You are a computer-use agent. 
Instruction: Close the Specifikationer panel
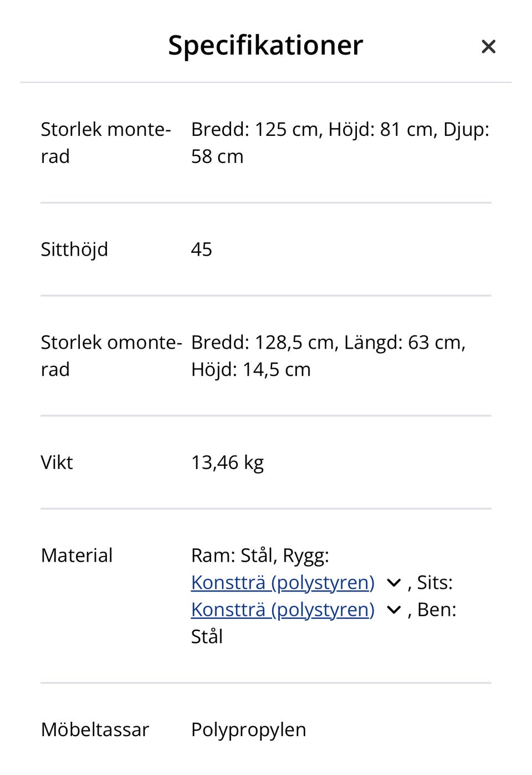[488, 47]
